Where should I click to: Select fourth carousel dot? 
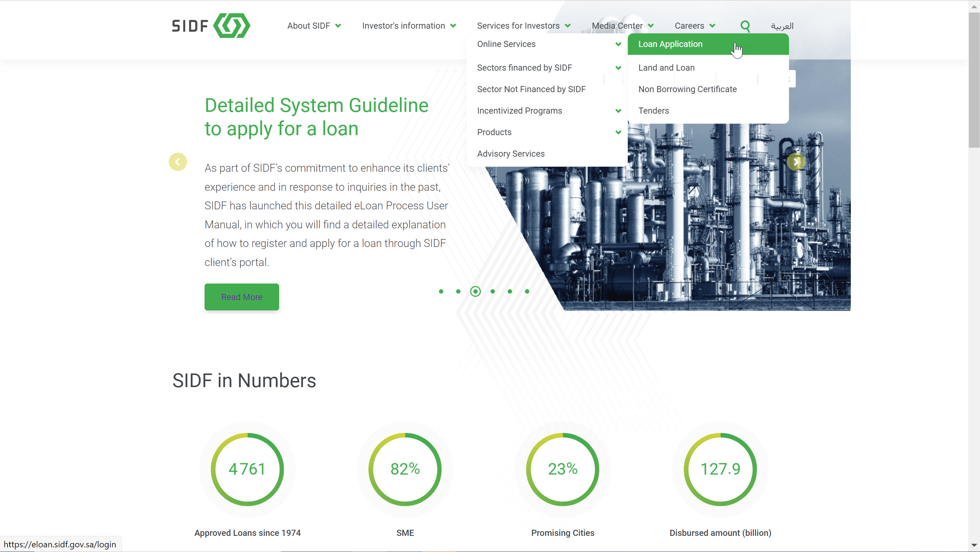[x=492, y=292]
